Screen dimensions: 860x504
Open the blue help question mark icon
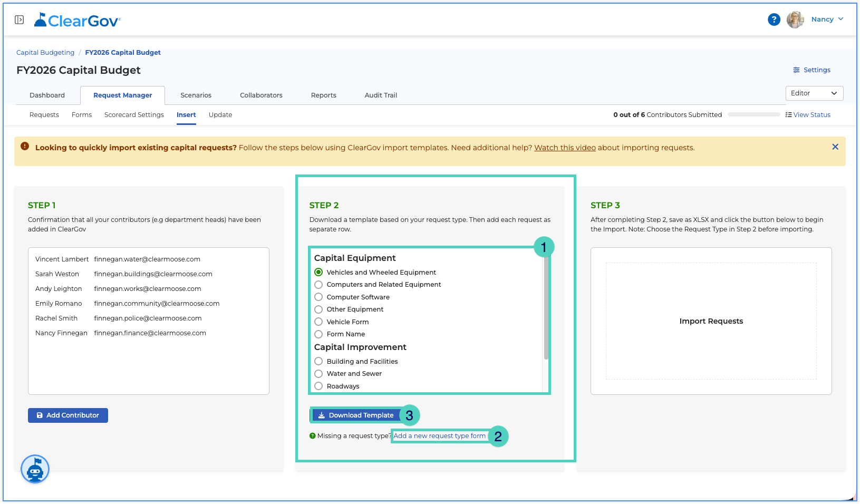point(774,20)
